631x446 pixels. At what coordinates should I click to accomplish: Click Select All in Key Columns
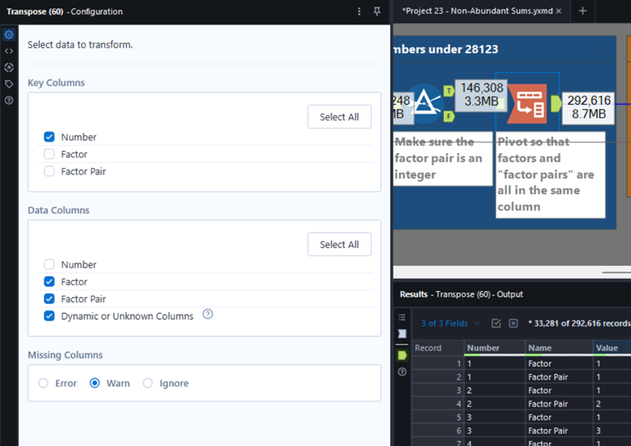339,117
